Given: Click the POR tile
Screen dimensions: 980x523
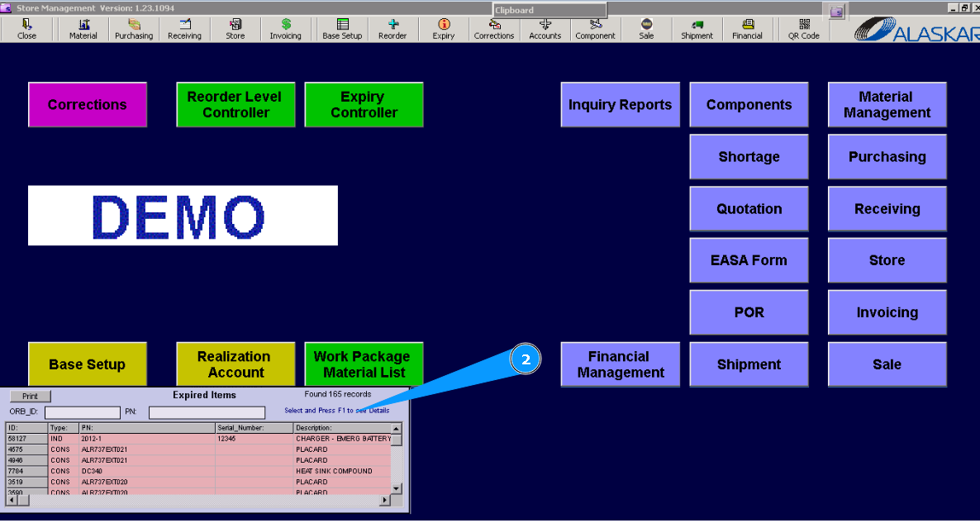Looking at the screenshot, I should pyautogui.click(x=749, y=311).
